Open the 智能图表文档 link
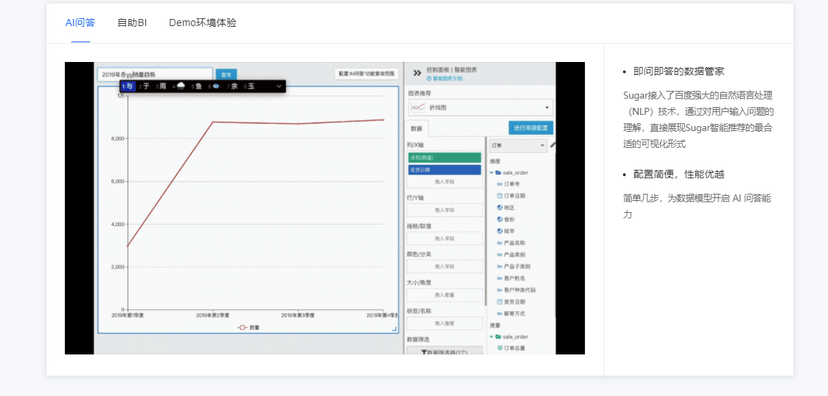828x396 pixels. 444,78
